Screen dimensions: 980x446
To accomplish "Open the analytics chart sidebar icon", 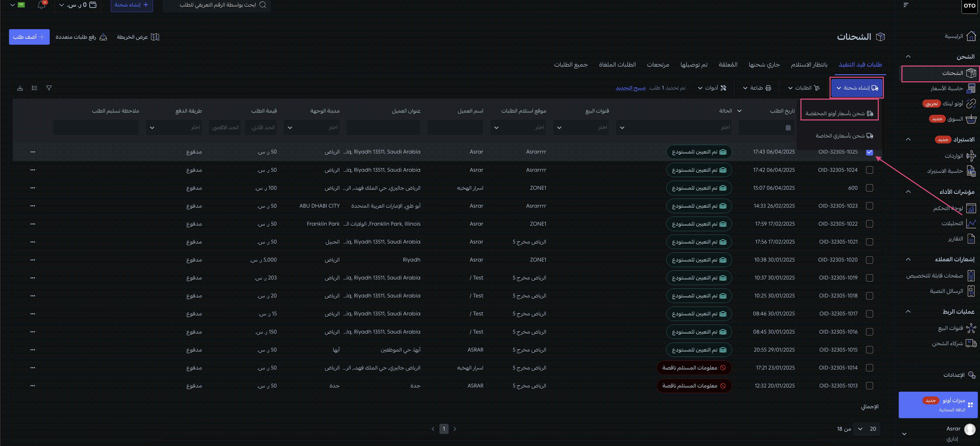I will tap(971, 223).
